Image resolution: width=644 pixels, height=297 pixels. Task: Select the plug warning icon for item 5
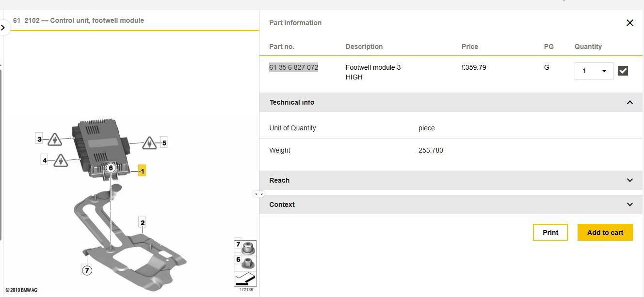click(x=149, y=143)
